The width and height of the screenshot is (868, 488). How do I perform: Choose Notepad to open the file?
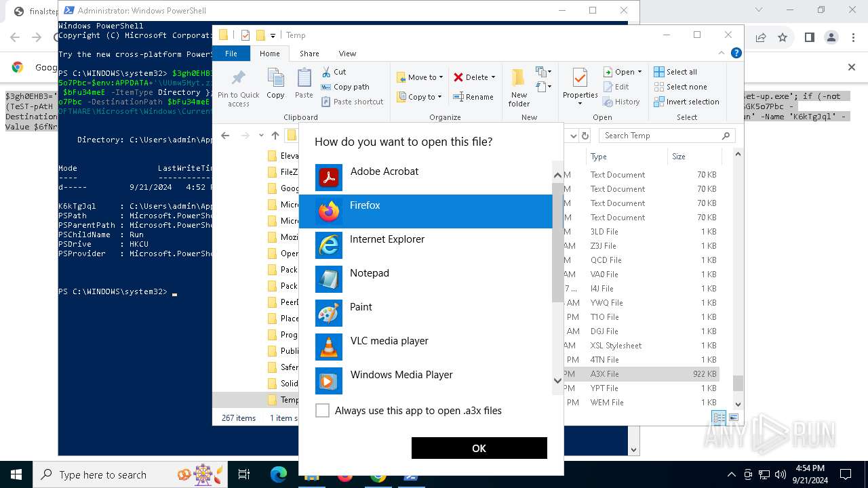pyautogui.click(x=426, y=279)
